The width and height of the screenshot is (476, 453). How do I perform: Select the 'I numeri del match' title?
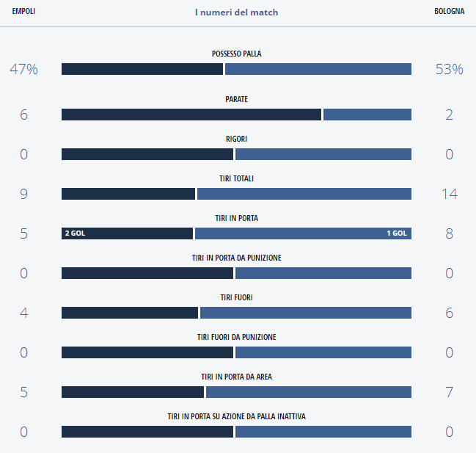236,12
